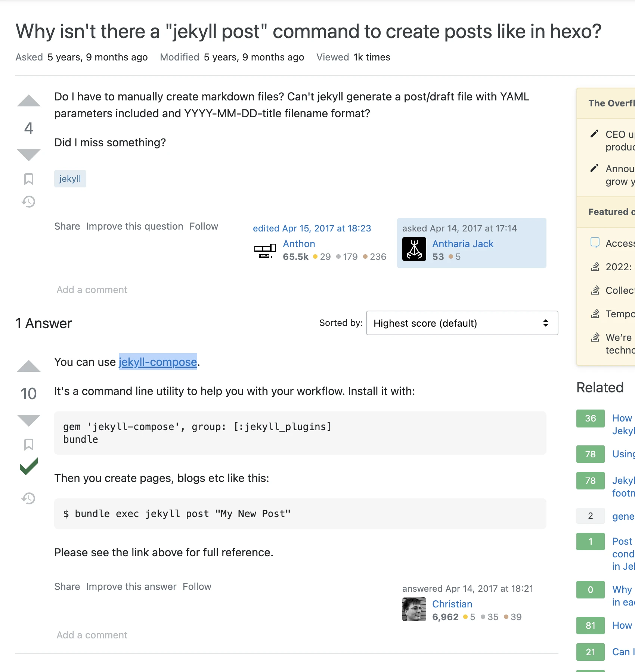Bookmark the answer by Christian

29,444
